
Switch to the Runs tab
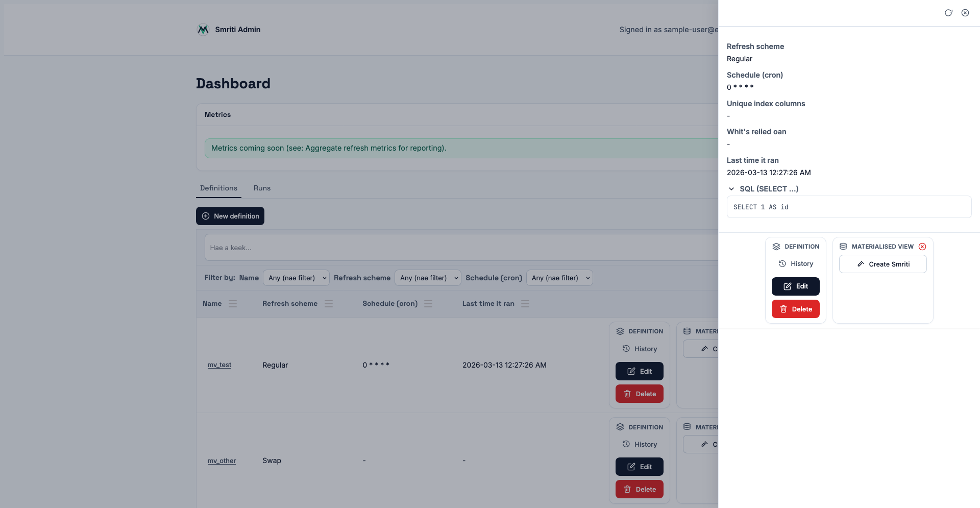pyautogui.click(x=262, y=188)
